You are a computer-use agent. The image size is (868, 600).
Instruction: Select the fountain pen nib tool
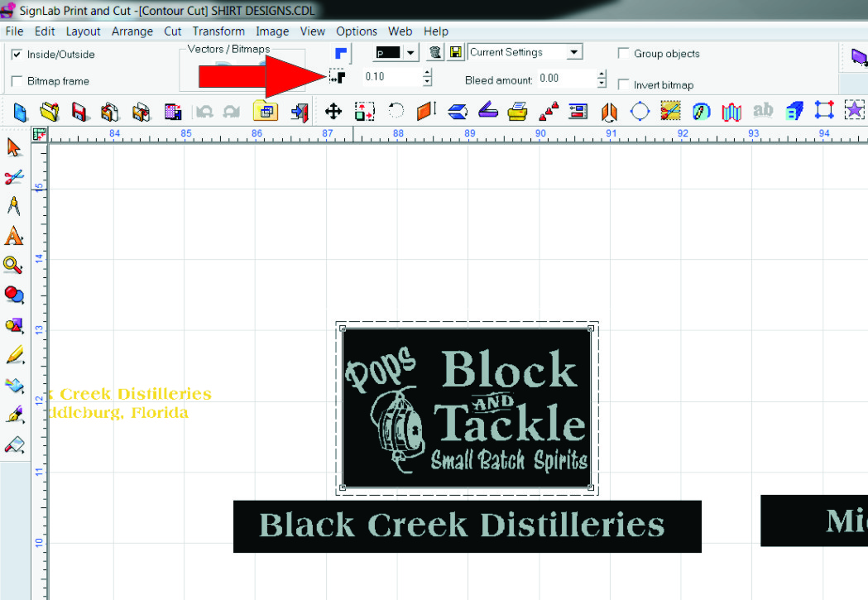pos(14,415)
